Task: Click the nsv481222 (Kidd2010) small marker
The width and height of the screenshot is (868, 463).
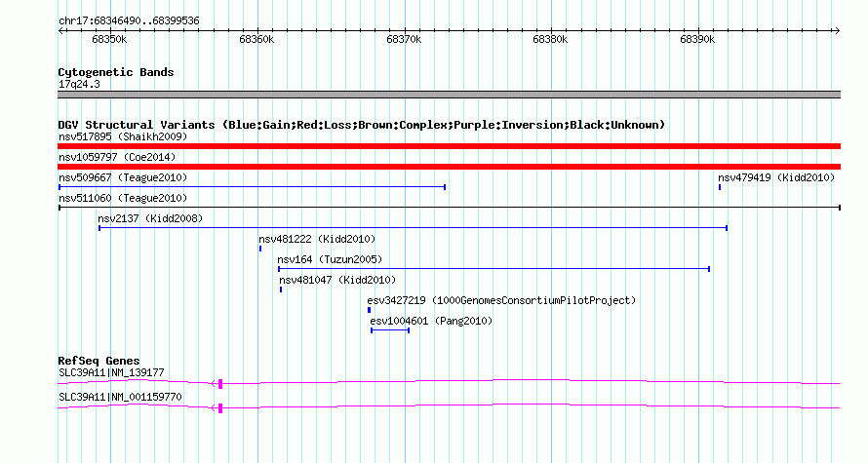Action: 260,249
